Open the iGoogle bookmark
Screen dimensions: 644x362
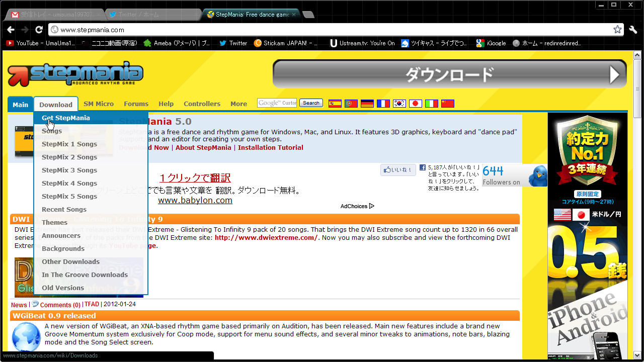[x=491, y=43]
